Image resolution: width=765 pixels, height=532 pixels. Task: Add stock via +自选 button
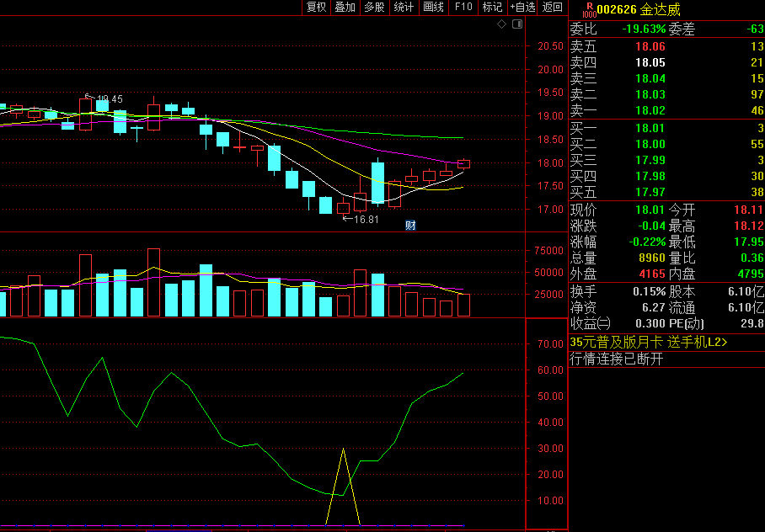(x=522, y=8)
